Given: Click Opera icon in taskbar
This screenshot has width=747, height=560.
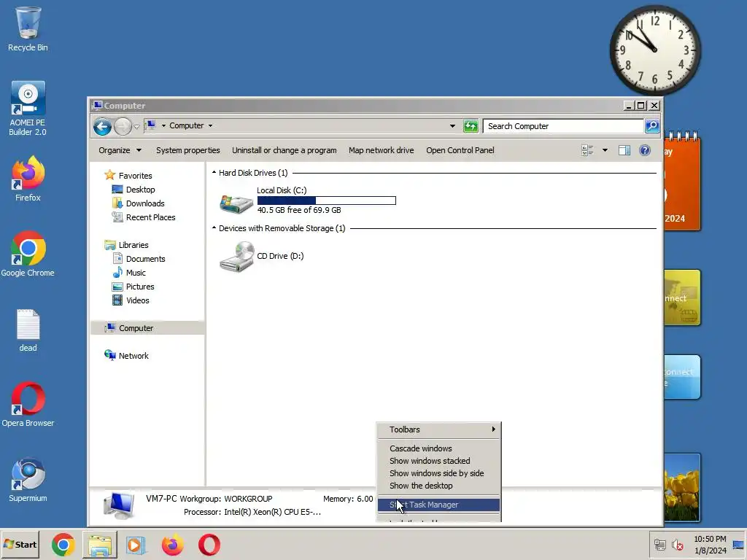Looking at the screenshot, I should [x=209, y=545].
